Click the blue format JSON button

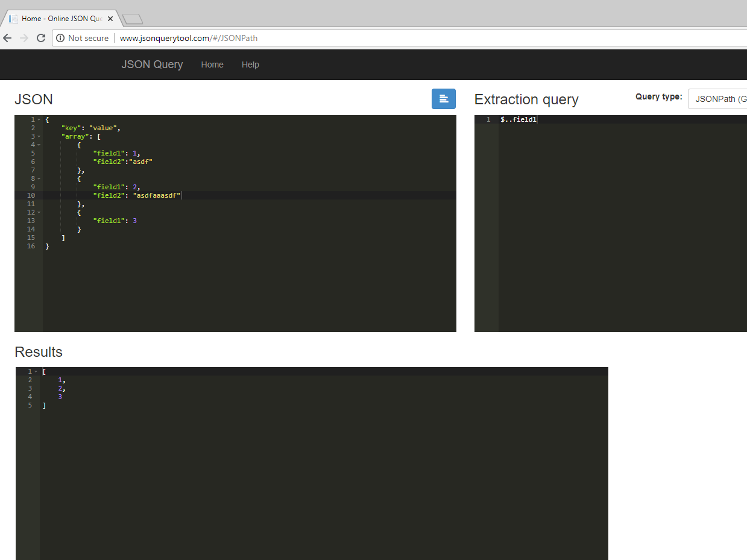coord(443,99)
